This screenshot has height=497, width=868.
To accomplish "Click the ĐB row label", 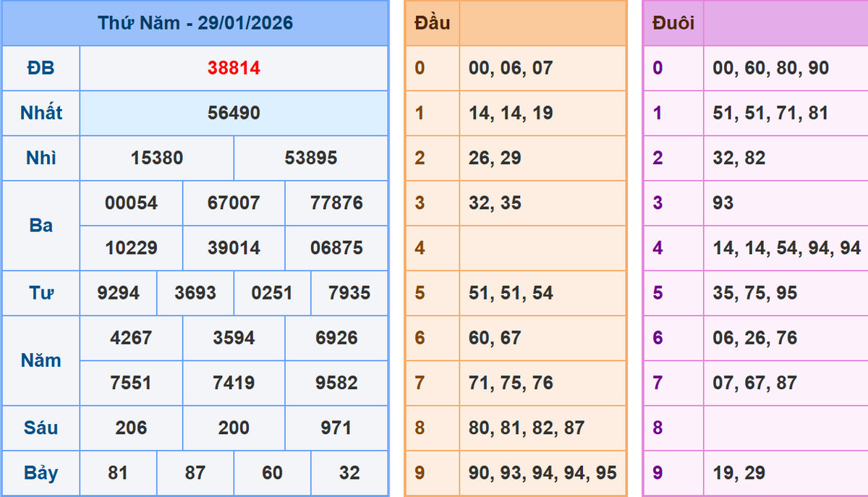I will click(40, 69).
